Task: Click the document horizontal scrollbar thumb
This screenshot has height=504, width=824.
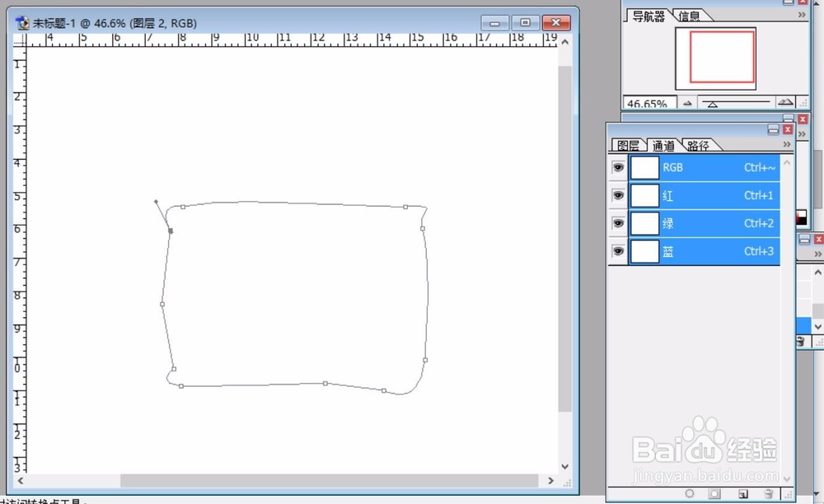Action: pos(329,480)
